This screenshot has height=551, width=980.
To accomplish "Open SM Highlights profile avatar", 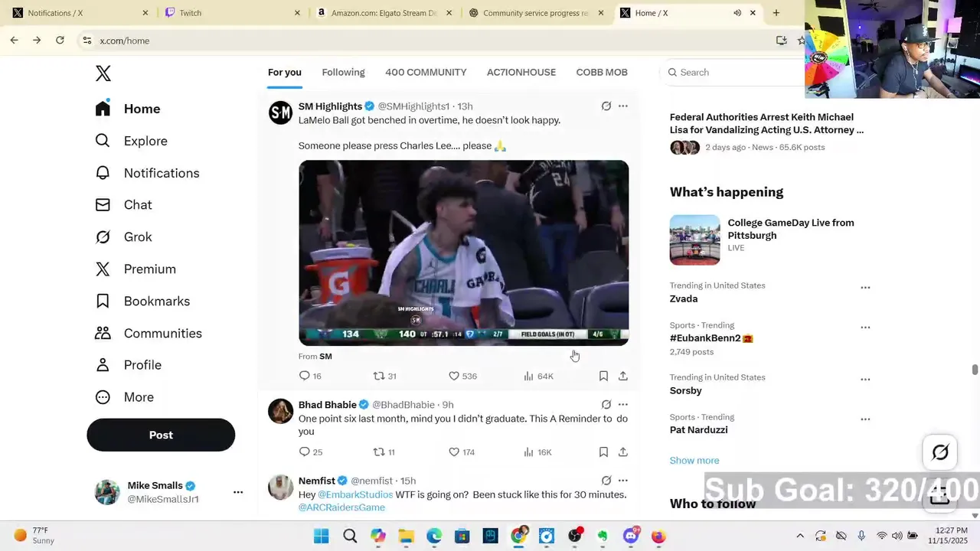I will tap(280, 112).
